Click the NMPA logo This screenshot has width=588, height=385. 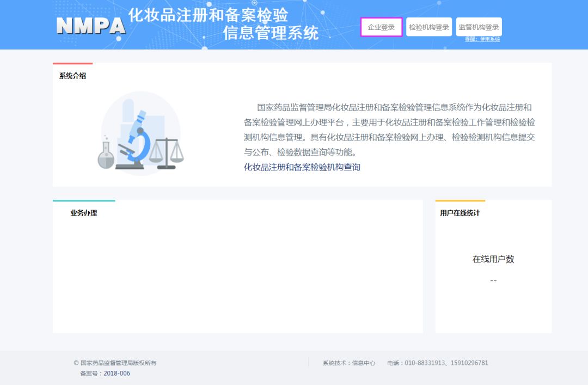coord(90,25)
